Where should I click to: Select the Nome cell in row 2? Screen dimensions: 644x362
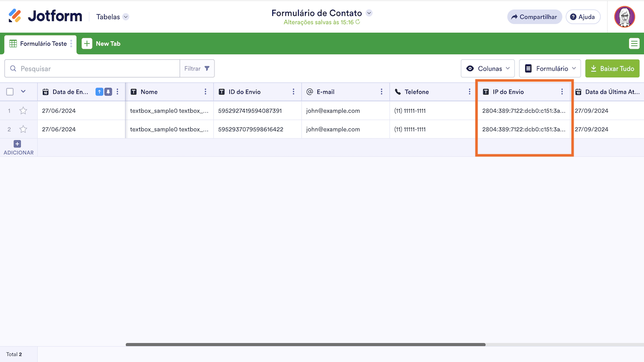click(170, 129)
